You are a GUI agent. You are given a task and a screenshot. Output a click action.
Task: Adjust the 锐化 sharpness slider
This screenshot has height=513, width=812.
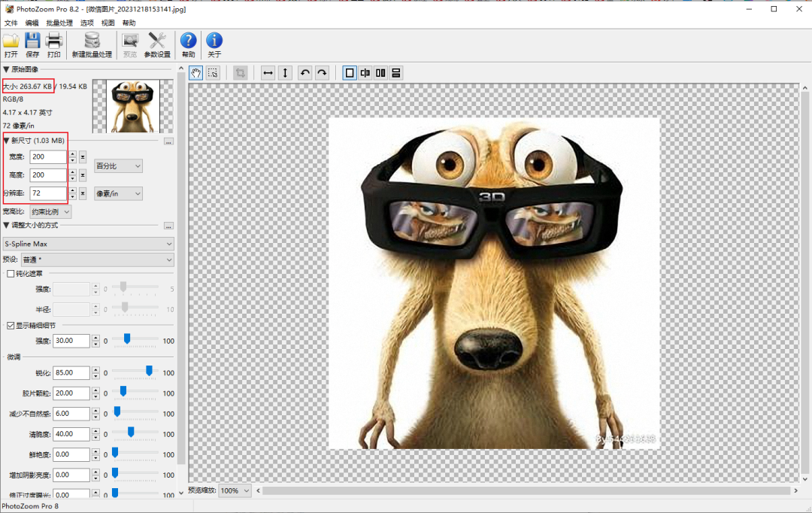(x=149, y=371)
